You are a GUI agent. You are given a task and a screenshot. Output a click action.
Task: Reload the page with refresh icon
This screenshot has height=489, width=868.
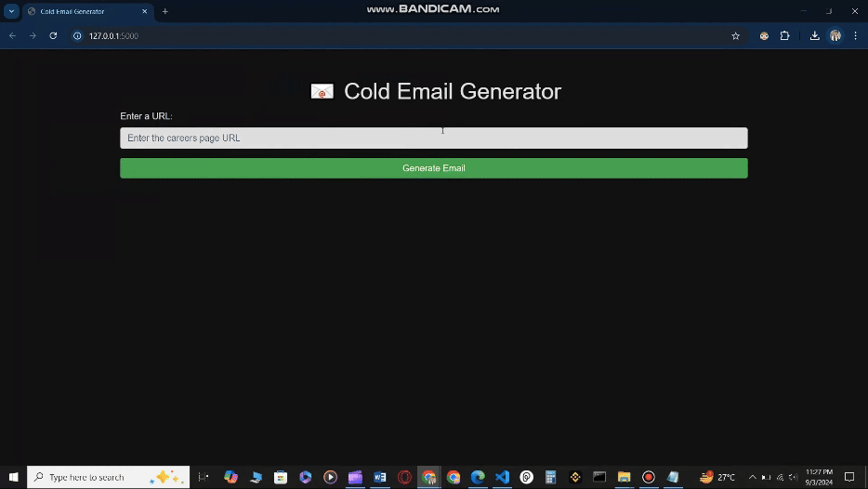pos(53,36)
